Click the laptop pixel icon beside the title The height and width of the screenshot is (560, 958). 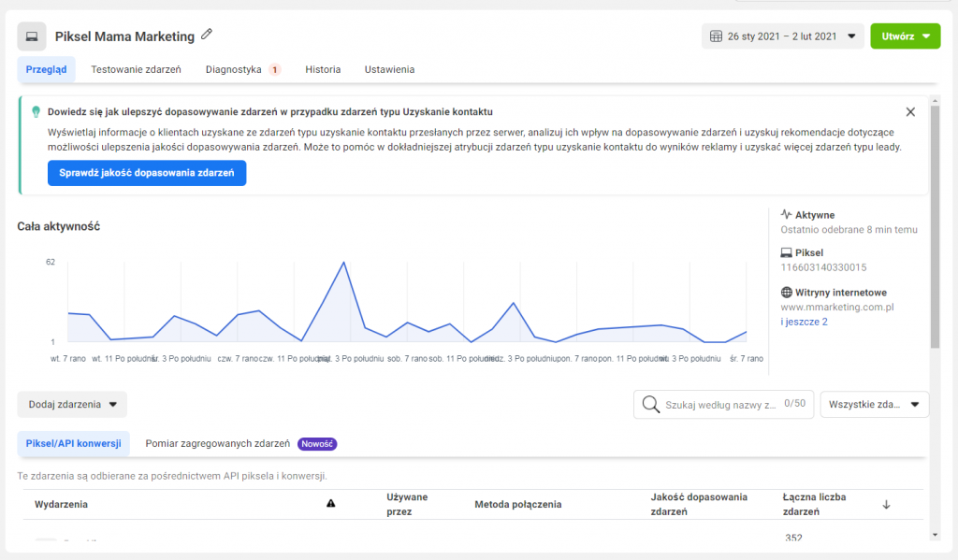(x=32, y=36)
